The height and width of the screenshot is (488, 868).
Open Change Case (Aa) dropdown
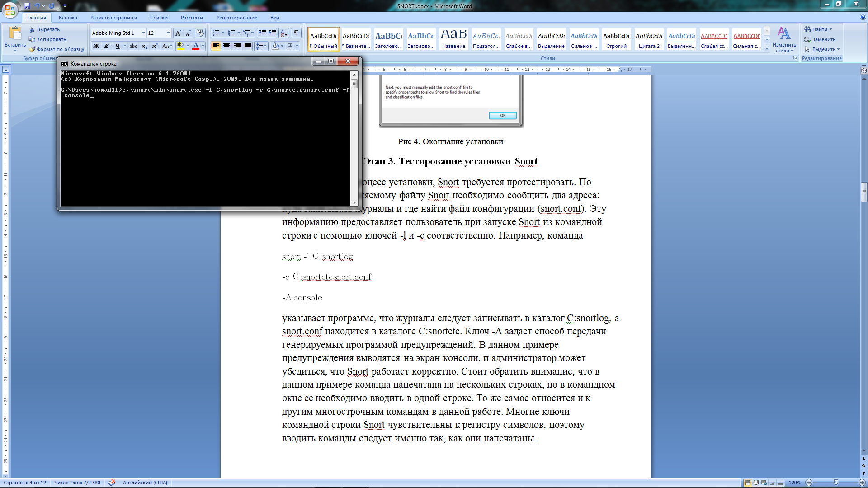pyautogui.click(x=167, y=46)
